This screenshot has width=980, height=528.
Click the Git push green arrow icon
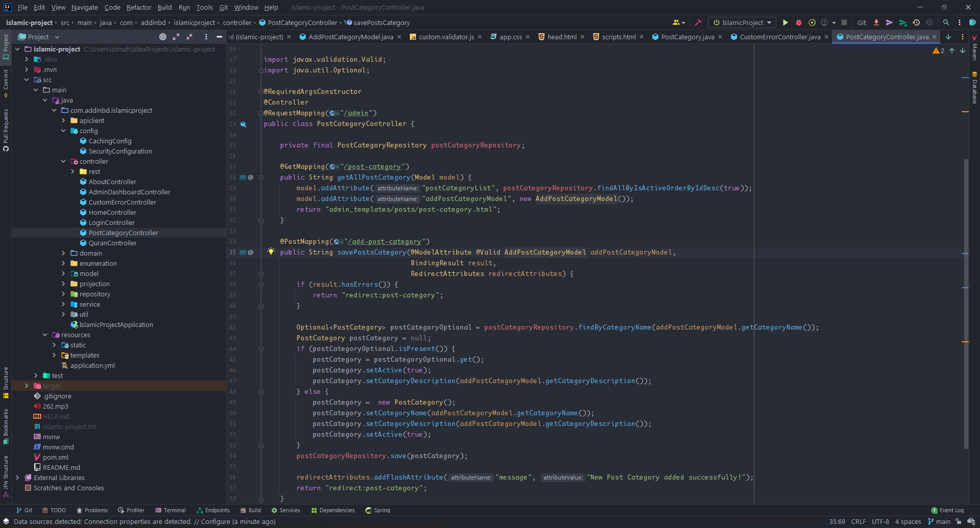(903, 22)
